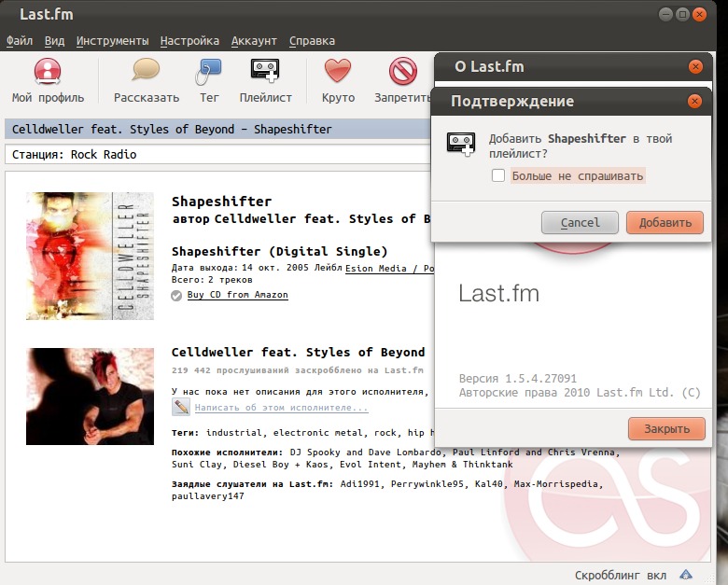728x585 pixels.
Task: Click similar artist DJ Spooky and Dave Lombardo
Action: point(365,453)
